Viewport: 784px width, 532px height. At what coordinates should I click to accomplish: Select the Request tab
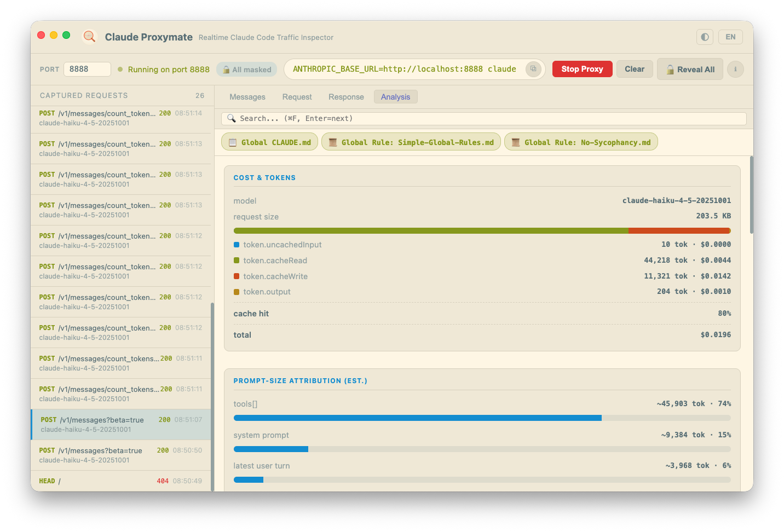(x=297, y=97)
